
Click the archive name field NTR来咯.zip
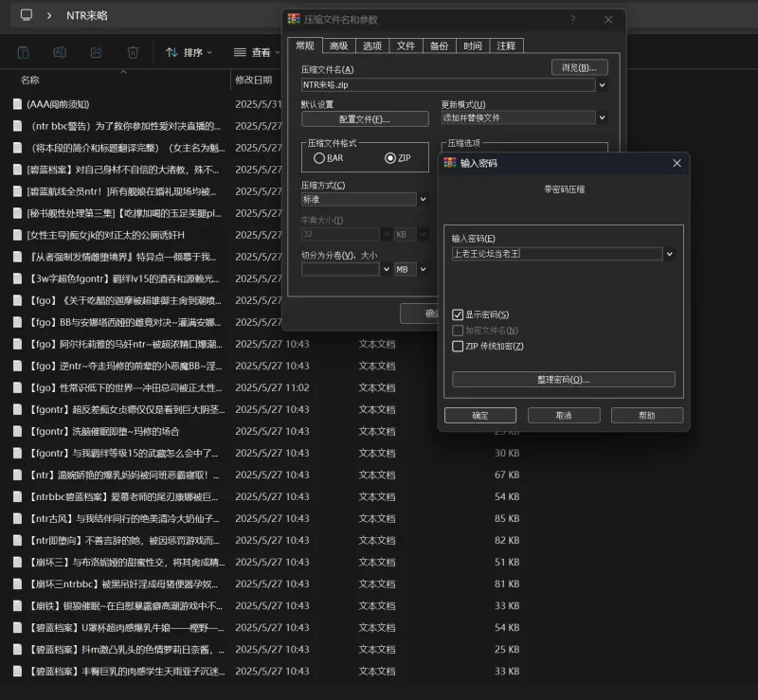[448, 85]
